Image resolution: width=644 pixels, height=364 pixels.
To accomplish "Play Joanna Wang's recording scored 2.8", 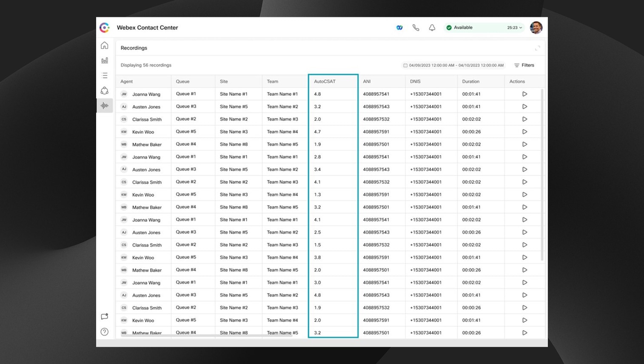I will [525, 157].
